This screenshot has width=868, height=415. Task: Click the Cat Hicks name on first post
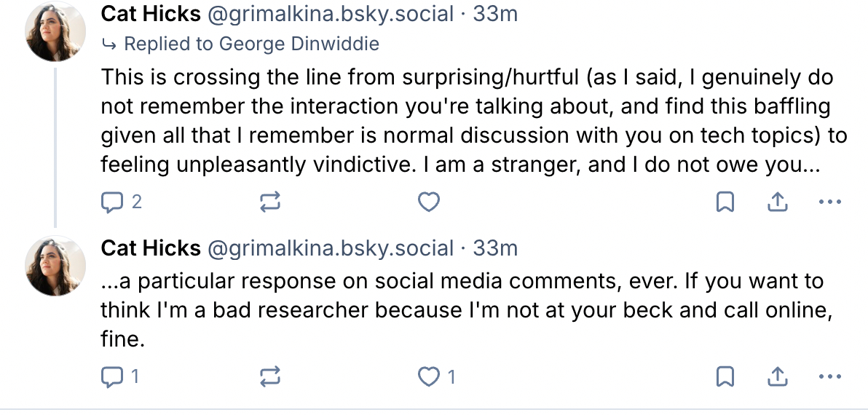point(151,13)
